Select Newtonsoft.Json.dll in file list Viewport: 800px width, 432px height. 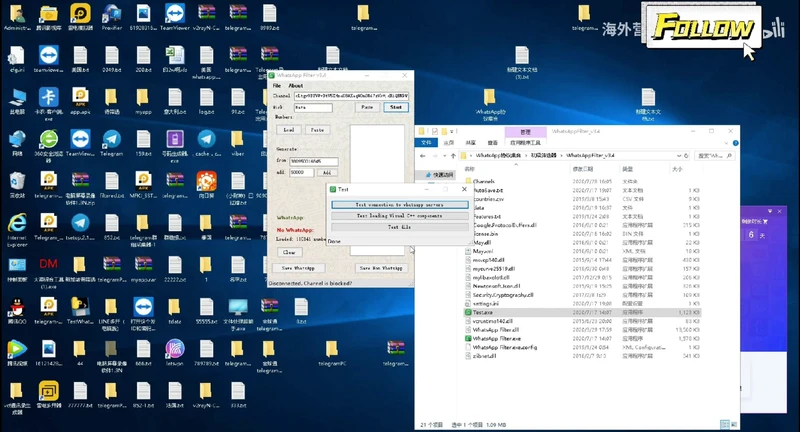click(496, 286)
